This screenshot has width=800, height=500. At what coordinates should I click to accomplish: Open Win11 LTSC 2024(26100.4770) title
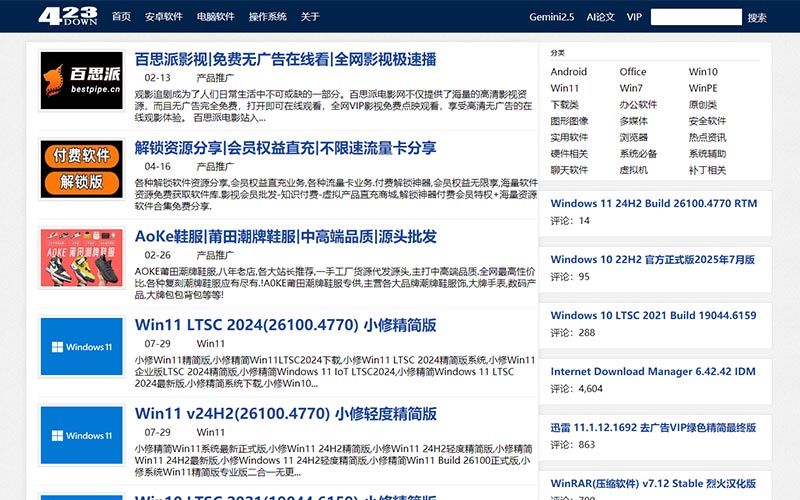[x=286, y=325]
